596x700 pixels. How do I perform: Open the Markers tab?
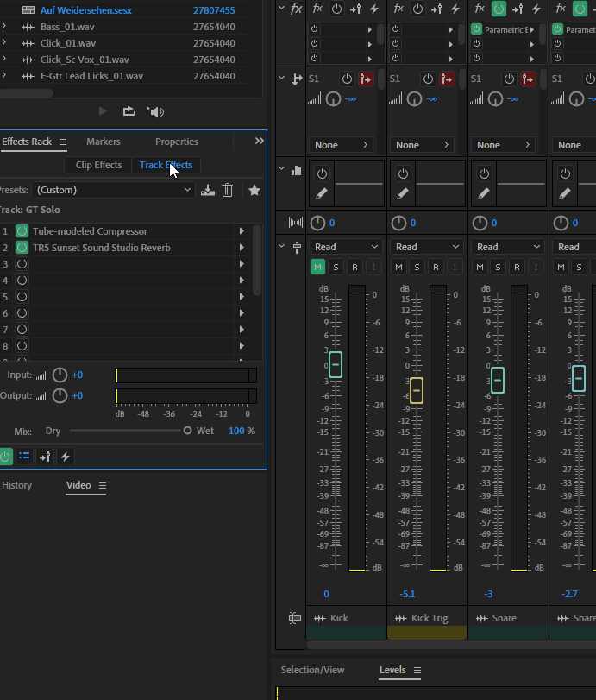click(103, 142)
